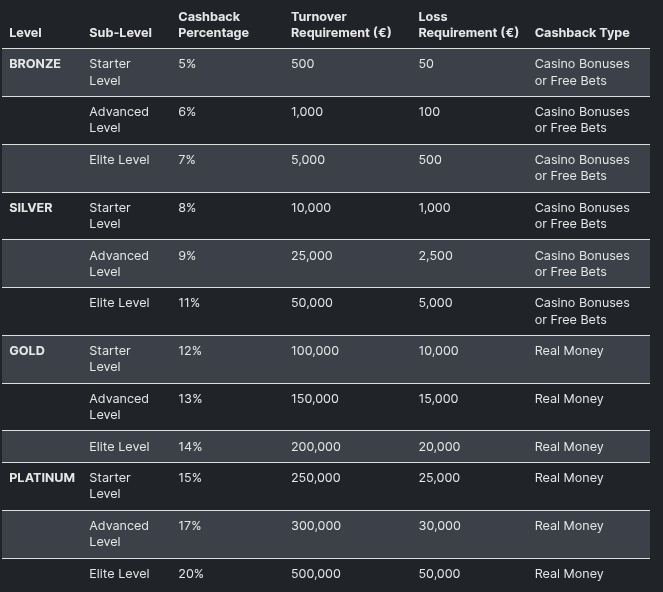Click the Cashback Percentage column header
Viewport: 663px width, 592px height.
[213, 25]
